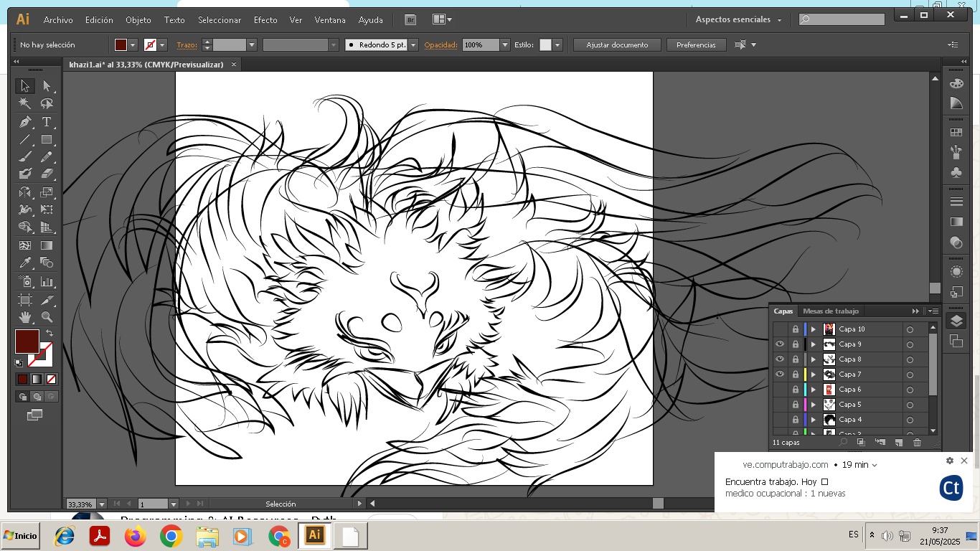Select the Pen tool

coord(24,122)
